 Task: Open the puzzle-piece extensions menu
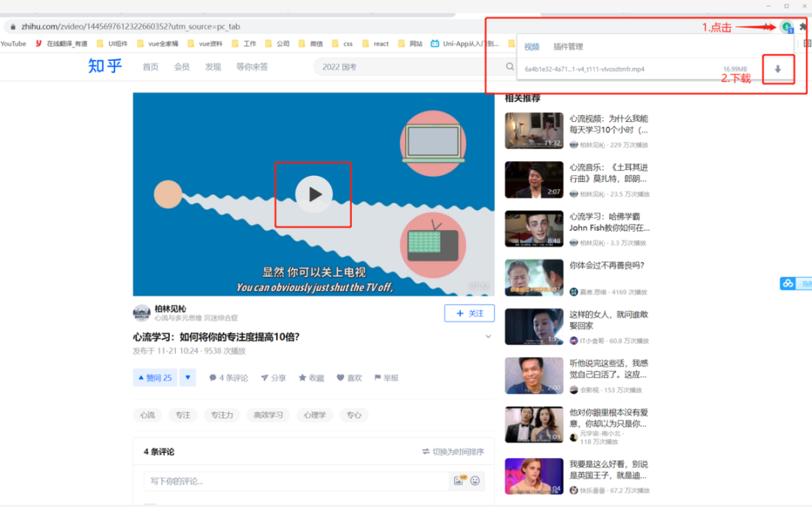(804, 27)
